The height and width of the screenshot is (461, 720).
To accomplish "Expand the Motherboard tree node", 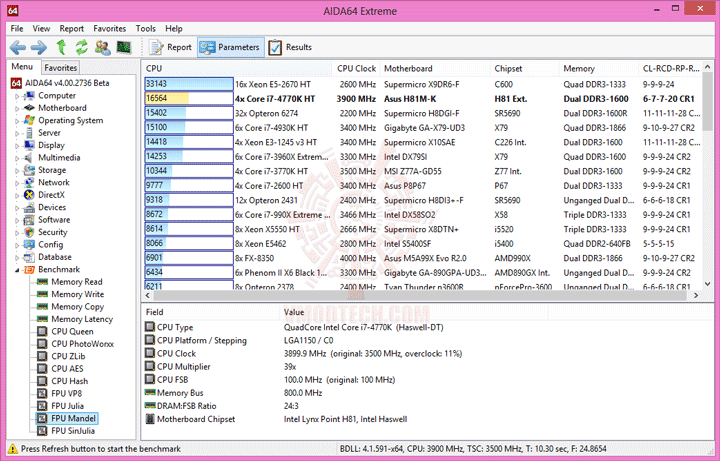I will pos(17,109).
